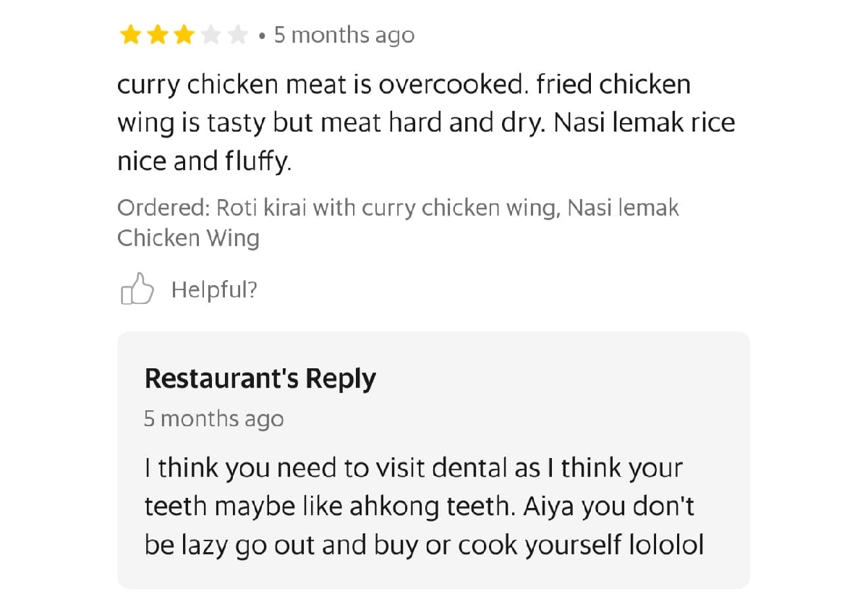Click the "Ordered:" label

coord(163,208)
